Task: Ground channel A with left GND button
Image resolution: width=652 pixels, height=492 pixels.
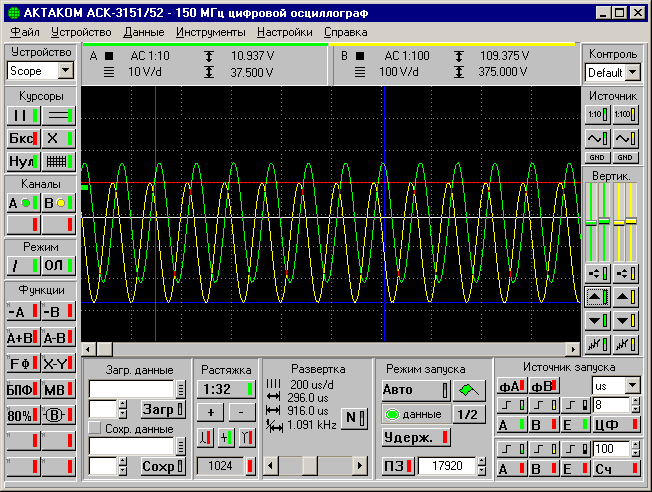Action: coord(598,158)
